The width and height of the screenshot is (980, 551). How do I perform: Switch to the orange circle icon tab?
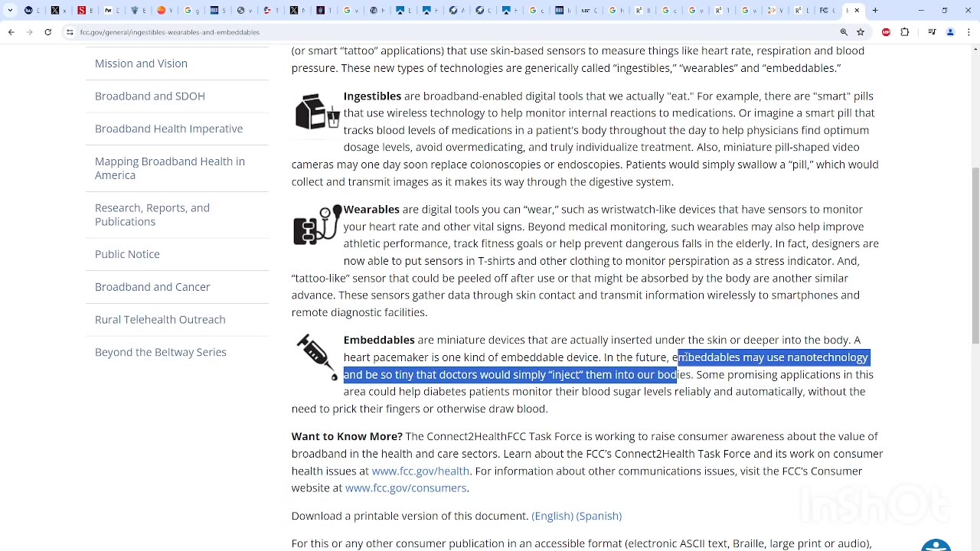point(162,11)
